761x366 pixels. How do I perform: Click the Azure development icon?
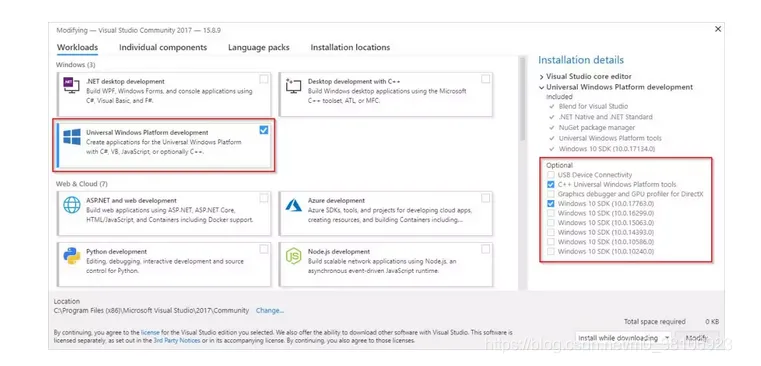294,204
